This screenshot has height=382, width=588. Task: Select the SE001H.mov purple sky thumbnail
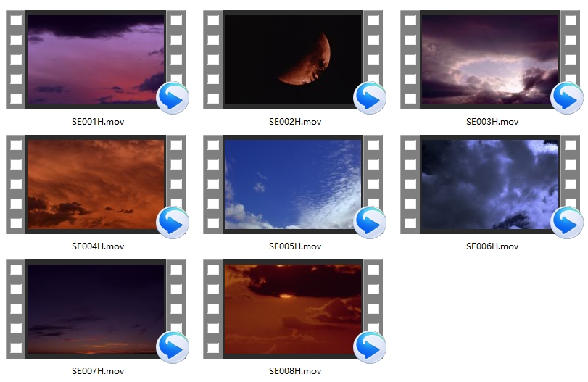(96, 59)
